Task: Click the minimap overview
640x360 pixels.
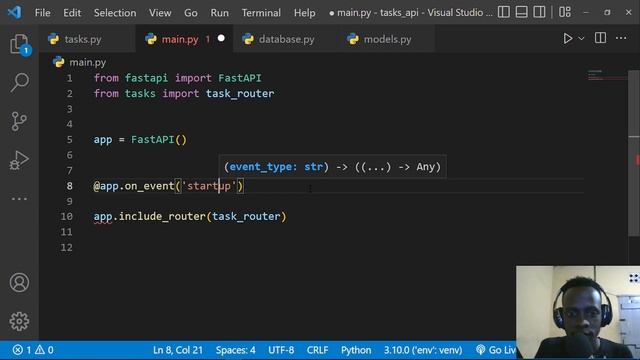Action: pyautogui.click(x=607, y=75)
